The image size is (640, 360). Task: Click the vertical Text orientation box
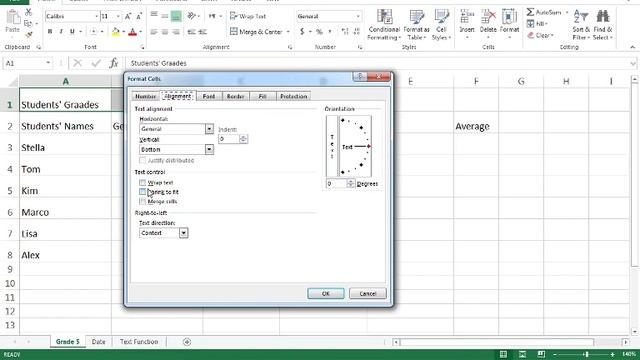click(332, 146)
